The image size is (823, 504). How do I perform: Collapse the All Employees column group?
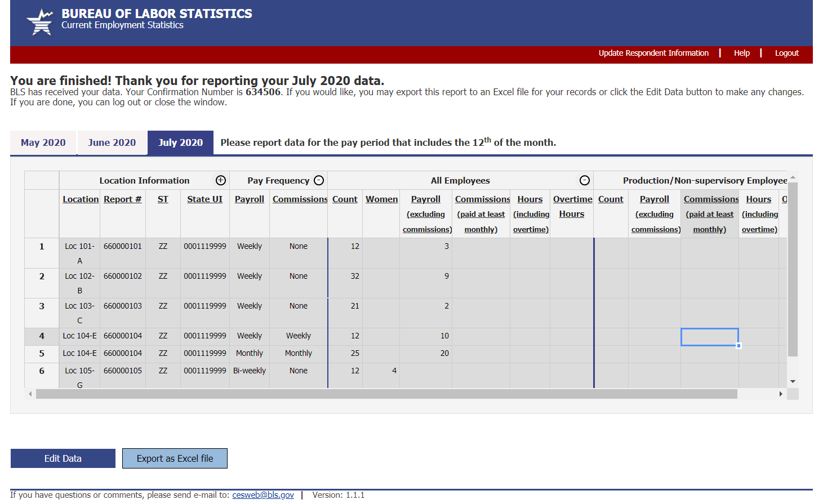pos(585,180)
